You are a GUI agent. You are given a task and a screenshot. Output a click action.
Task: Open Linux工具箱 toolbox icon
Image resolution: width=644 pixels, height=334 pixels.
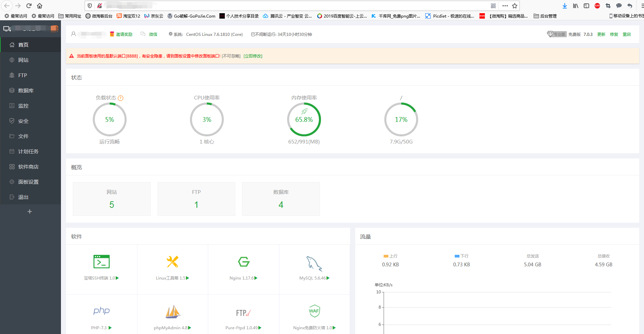(172, 262)
